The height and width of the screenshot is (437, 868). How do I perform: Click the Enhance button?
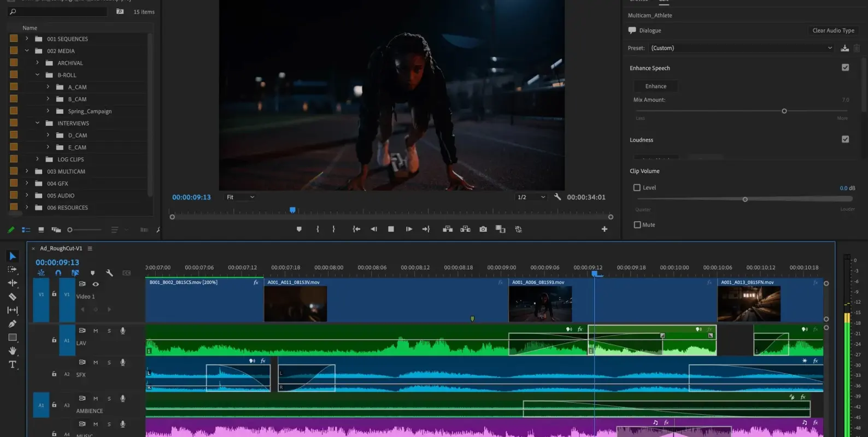[655, 86]
